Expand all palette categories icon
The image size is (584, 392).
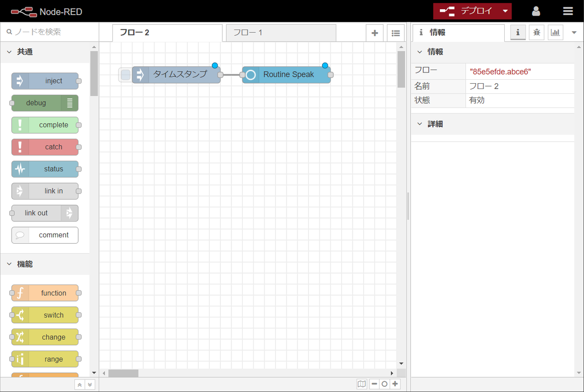90,384
